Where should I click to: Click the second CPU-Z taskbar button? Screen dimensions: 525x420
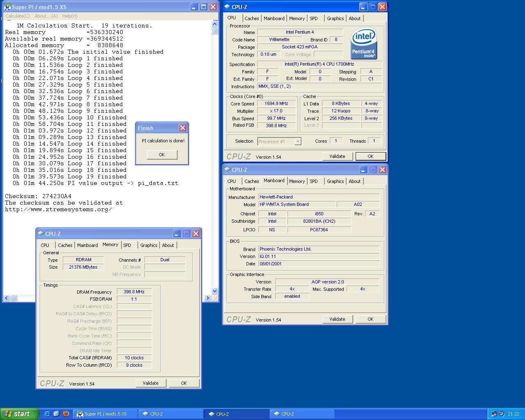pos(237,414)
